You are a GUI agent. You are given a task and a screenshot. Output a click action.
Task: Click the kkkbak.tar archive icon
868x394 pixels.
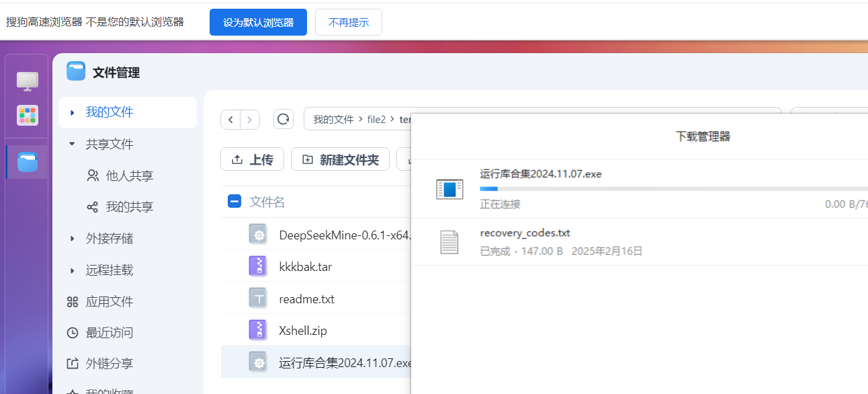click(258, 266)
